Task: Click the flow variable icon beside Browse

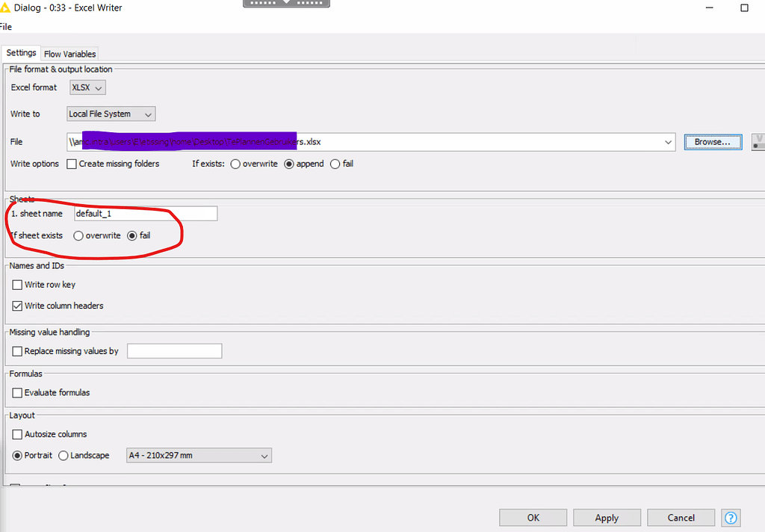Action: pyautogui.click(x=759, y=142)
